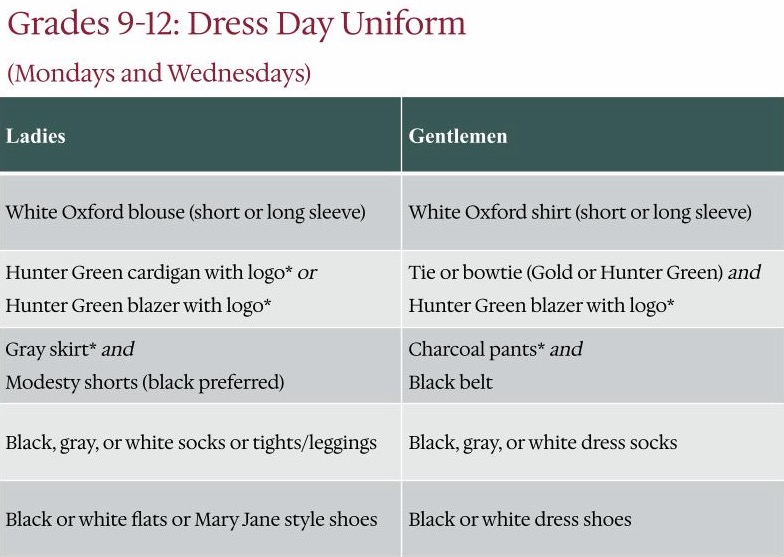Click the Tie or bowtie text

566,273
